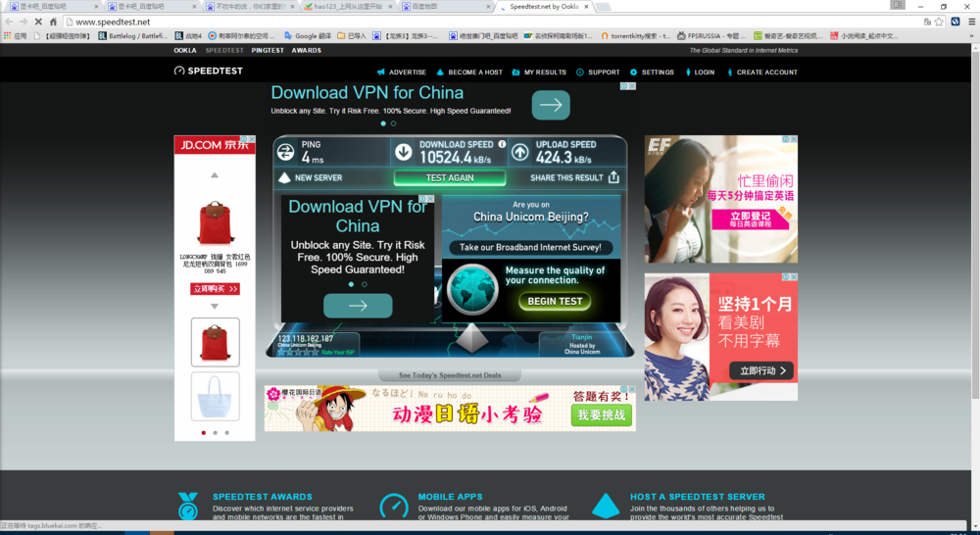Image resolution: width=980 pixels, height=535 pixels.
Task: Select second dot in center VPN ad
Action: coord(365,284)
